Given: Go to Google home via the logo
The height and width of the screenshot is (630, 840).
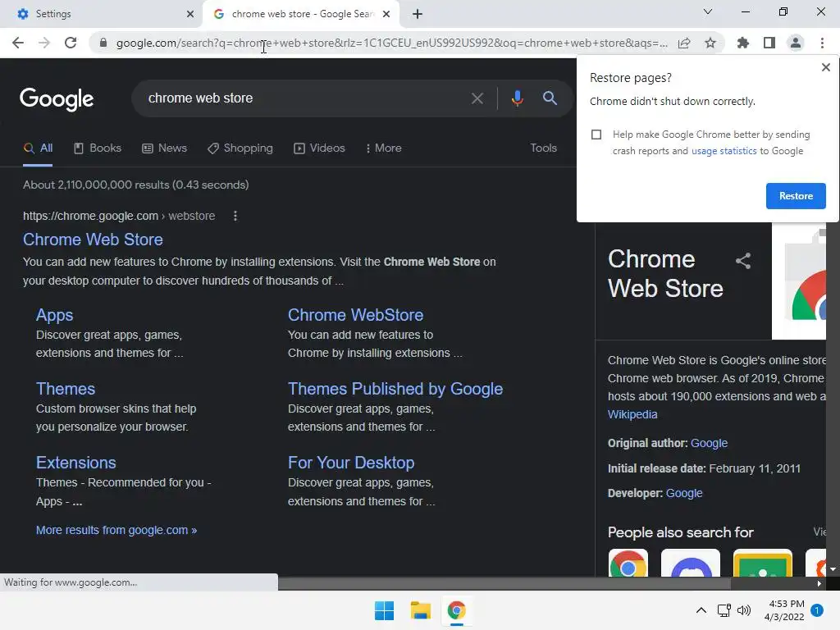Looking at the screenshot, I should (57, 99).
